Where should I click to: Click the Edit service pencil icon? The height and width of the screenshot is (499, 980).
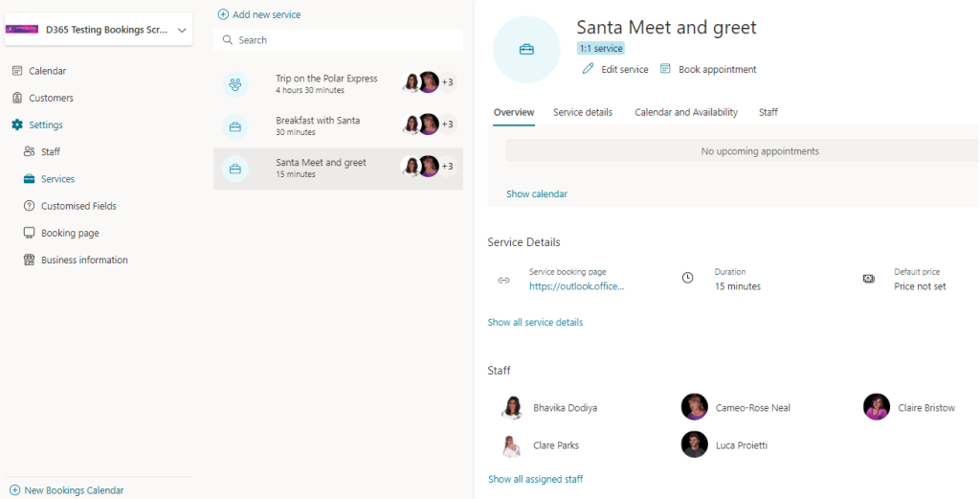coord(589,69)
